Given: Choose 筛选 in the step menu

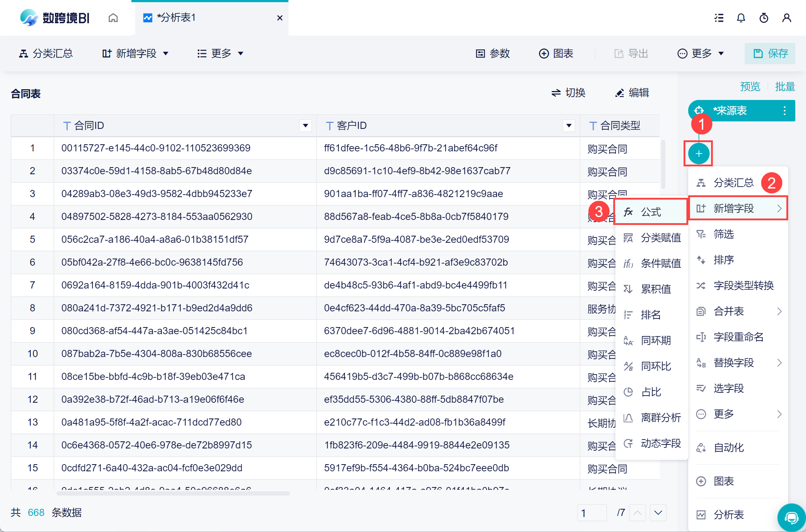Looking at the screenshot, I should [x=724, y=234].
